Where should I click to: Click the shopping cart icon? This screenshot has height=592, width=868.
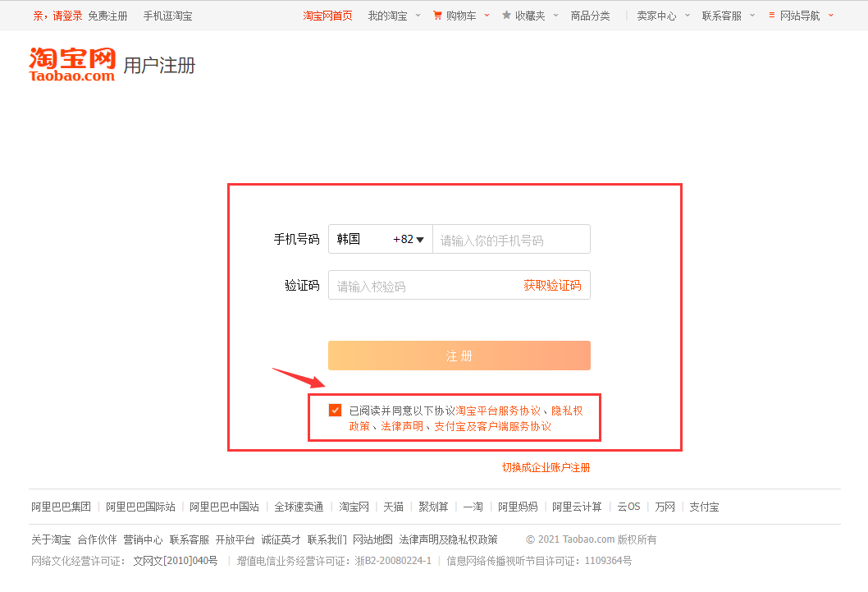(437, 16)
